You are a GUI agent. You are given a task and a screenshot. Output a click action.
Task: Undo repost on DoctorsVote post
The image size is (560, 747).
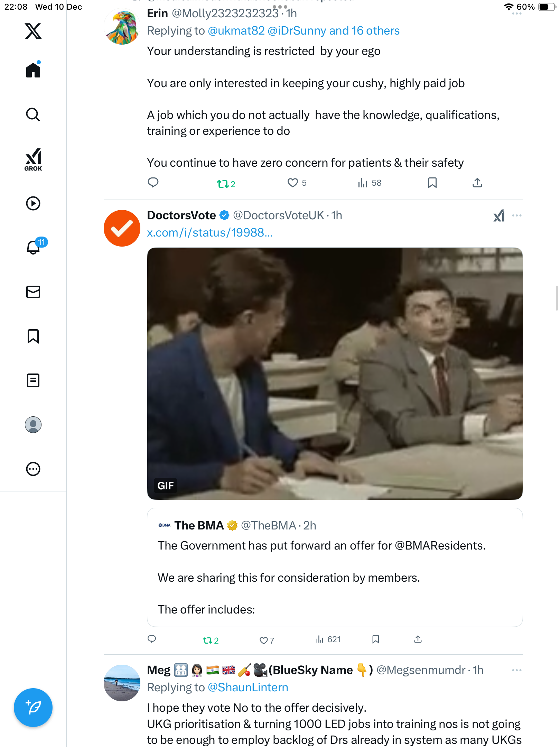(x=208, y=640)
